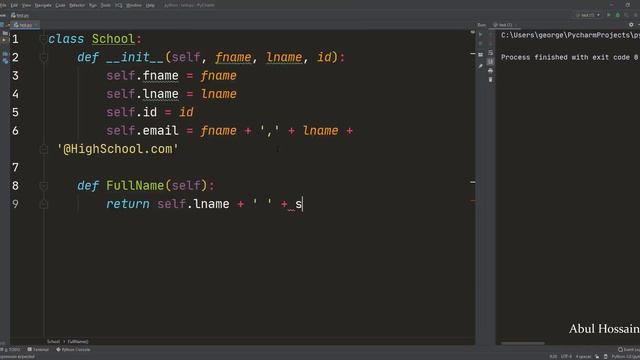Pin the Run tab
This screenshot has width=640, height=360.
click(481, 66)
